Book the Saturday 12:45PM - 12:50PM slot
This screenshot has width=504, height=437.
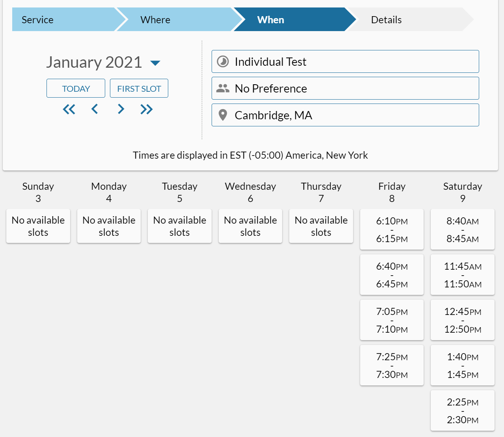(463, 320)
